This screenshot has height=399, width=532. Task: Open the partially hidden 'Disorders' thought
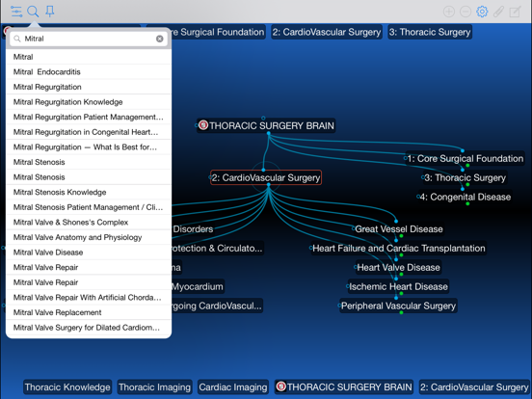[193, 229]
